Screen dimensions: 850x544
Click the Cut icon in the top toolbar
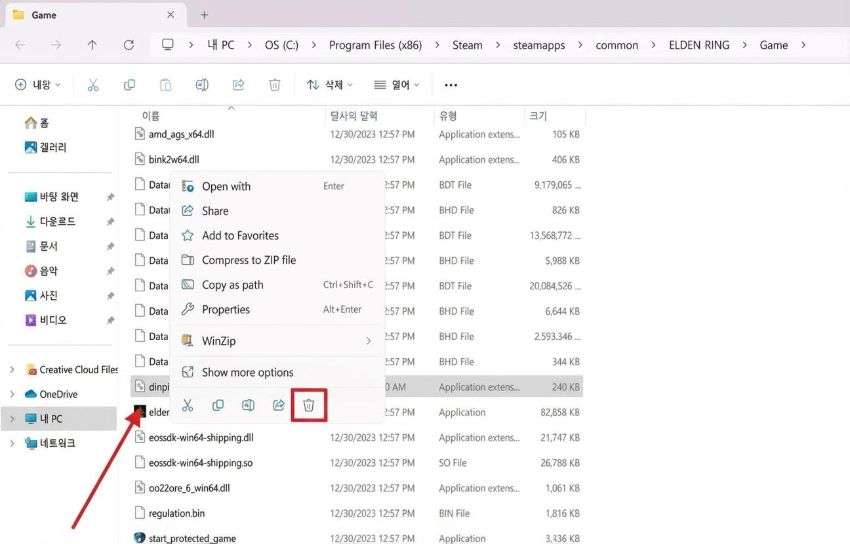tap(93, 85)
